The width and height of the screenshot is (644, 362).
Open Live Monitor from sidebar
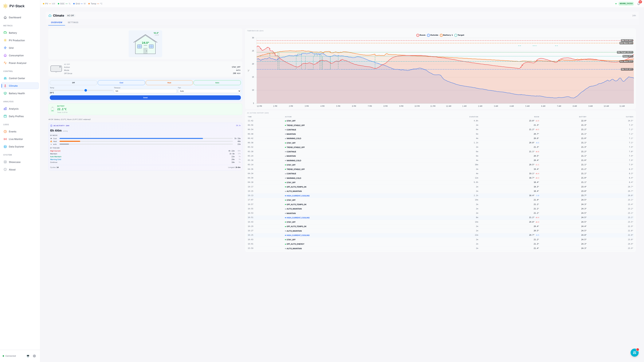point(16,139)
